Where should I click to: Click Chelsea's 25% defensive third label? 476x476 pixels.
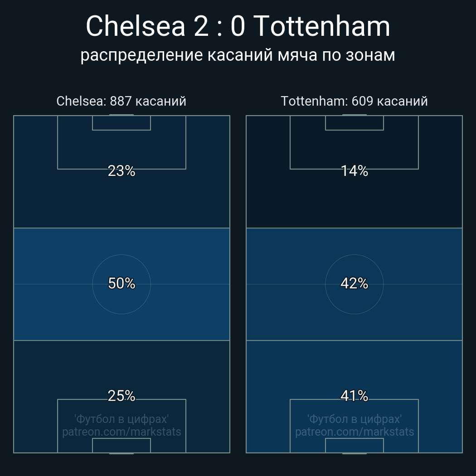(x=121, y=396)
